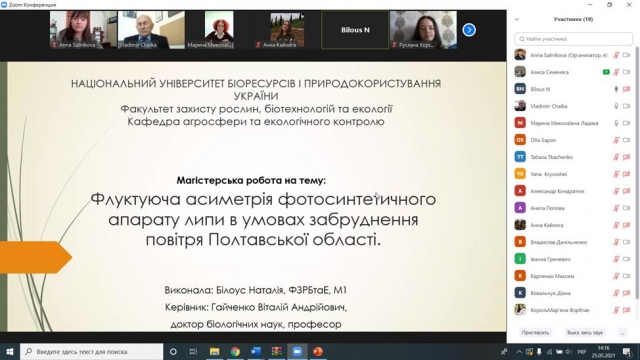Open Microsoft Word from the taskbar
This screenshot has width=640, height=360.
point(256,351)
